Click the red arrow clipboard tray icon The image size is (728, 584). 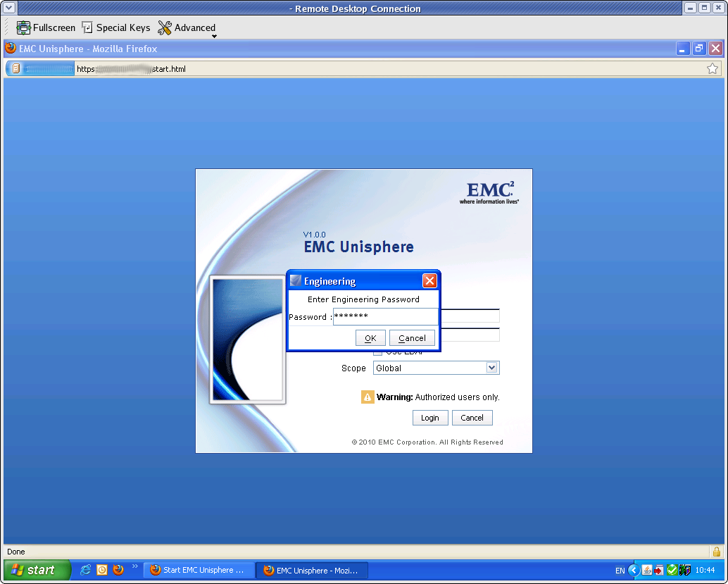[658, 570]
